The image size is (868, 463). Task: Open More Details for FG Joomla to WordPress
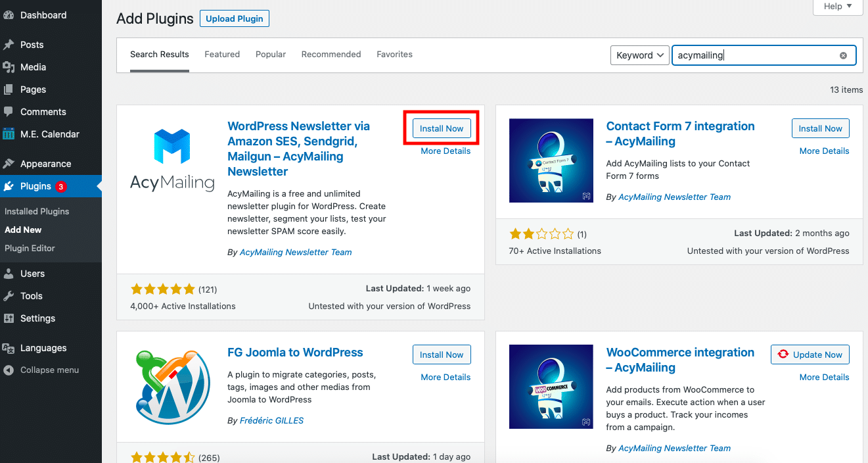[x=445, y=377]
